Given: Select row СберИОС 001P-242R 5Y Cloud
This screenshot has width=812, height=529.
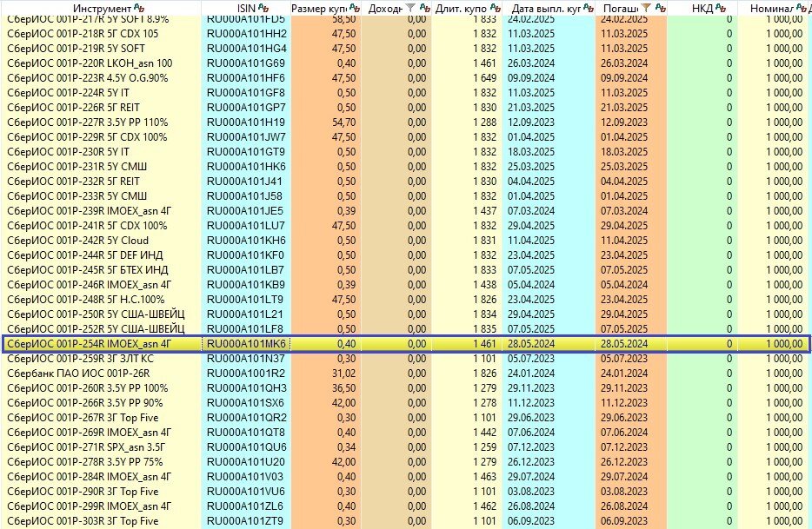Looking at the screenshot, I should coord(406,240).
